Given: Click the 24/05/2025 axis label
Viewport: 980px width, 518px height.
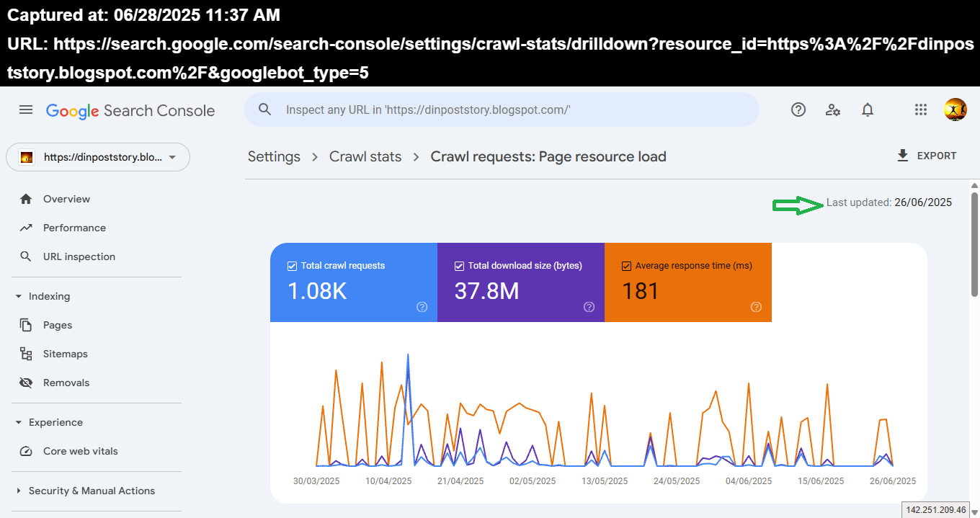Looking at the screenshot, I should click(x=677, y=481).
